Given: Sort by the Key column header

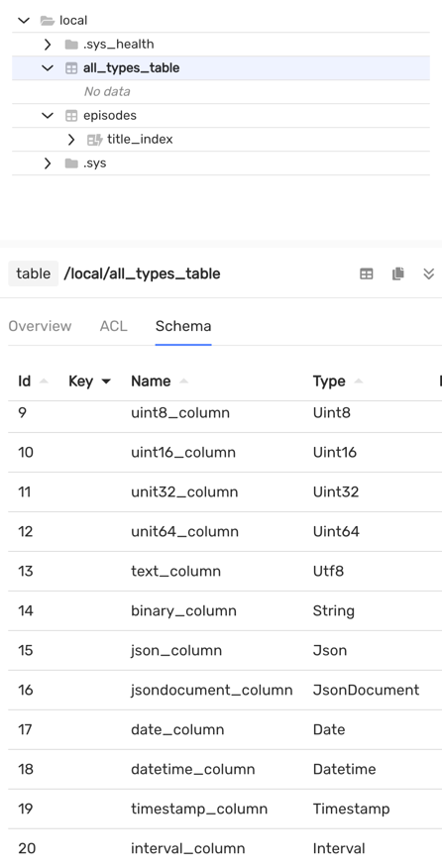Looking at the screenshot, I should coord(80,380).
